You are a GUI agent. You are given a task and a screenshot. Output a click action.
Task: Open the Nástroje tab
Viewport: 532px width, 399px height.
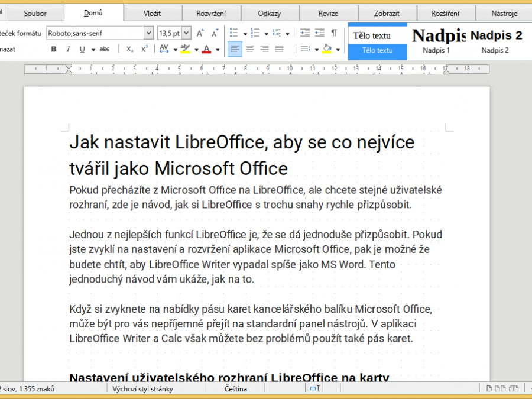click(504, 14)
